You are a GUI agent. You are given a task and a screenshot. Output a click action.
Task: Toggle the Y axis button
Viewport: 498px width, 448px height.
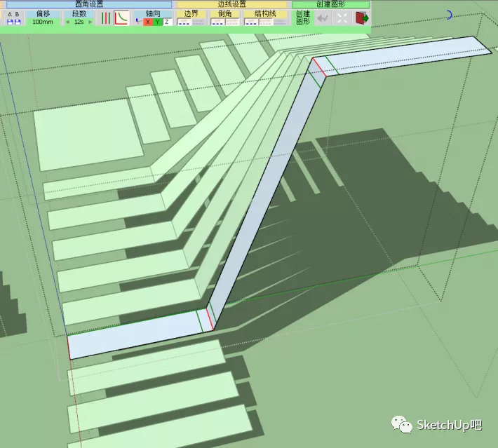(157, 22)
